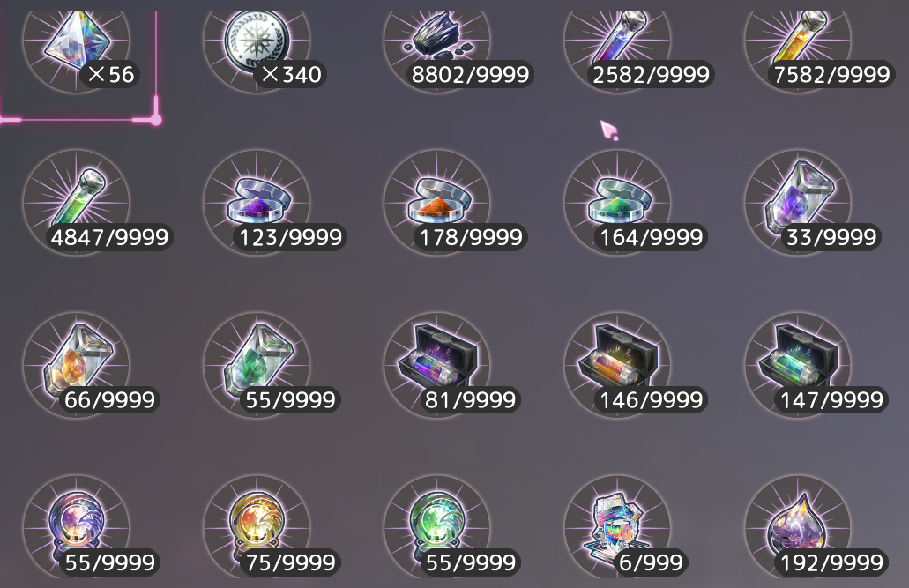
Task: Select the golden orb item 75/9999
Action: pyautogui.click(x=257, y=526)
